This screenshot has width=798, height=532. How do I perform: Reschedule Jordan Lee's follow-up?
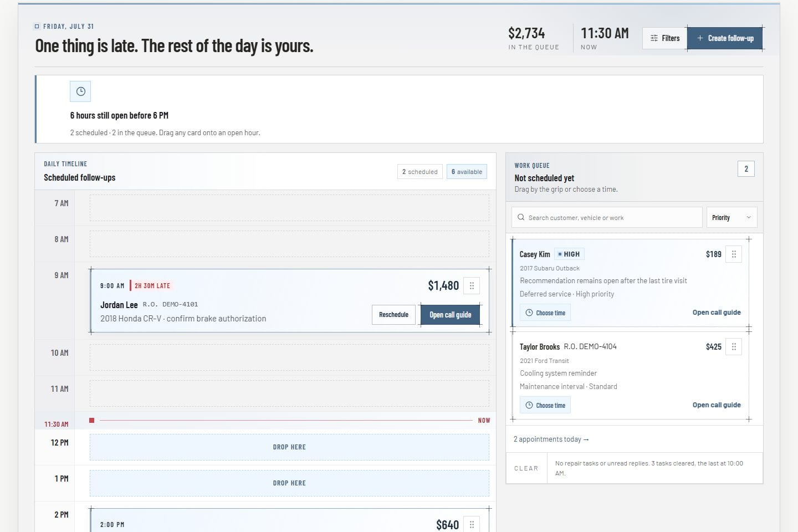pos(393,315)
